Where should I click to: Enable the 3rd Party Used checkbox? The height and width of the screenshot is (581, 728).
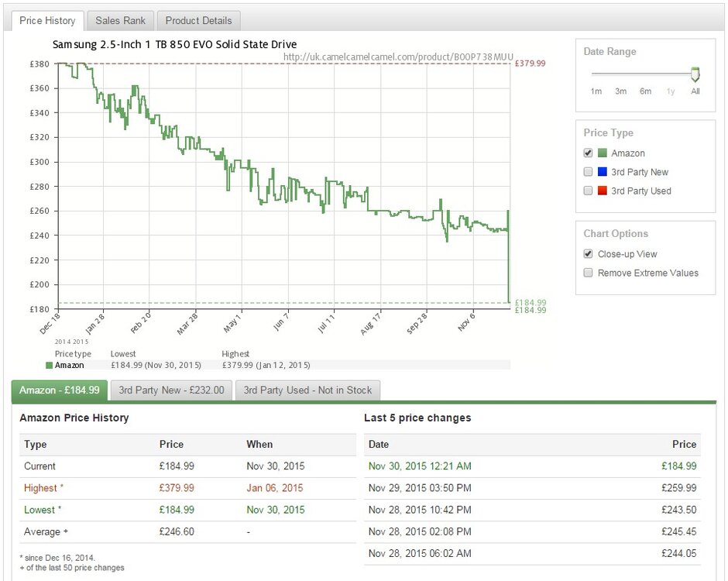tap(588, 191)
